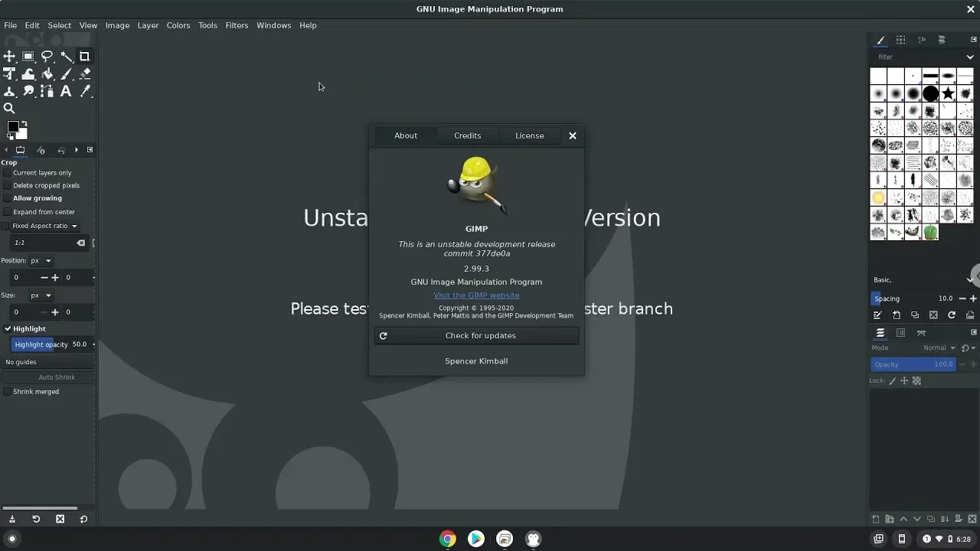Select the Paintbrush tool
The image size is (980, 551).
click(66, 73)
